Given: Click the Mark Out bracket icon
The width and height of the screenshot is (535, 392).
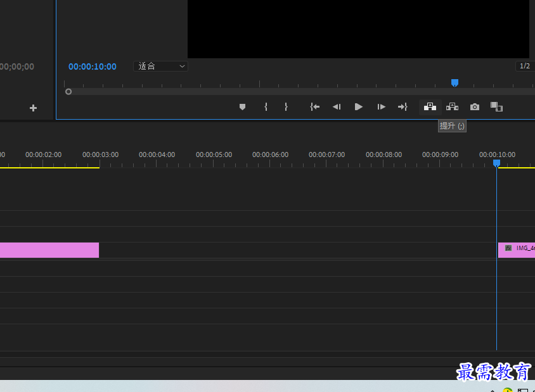Looking at the screenshot, I should coord(286,107).
